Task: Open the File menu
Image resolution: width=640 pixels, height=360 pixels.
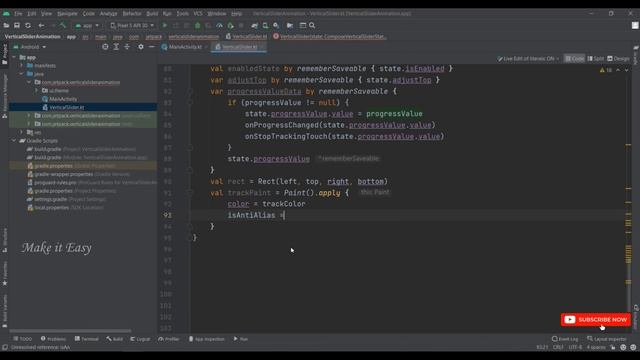Action: (x=18, y=13)
